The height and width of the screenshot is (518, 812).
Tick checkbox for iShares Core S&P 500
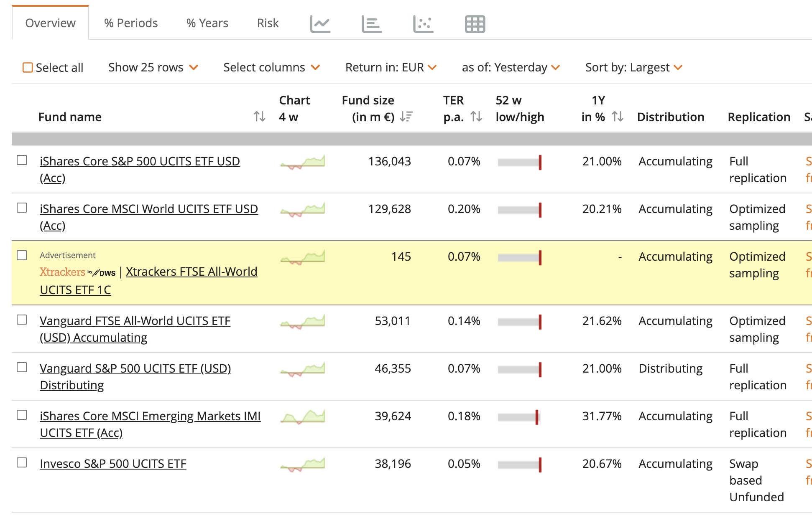click(x=22, y=160)
